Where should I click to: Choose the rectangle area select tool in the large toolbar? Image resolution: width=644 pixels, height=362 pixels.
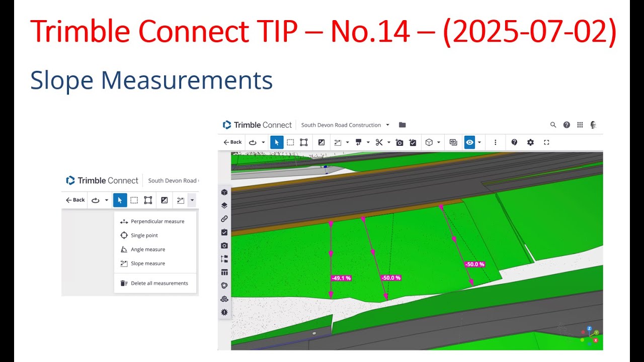click(290, 142)
